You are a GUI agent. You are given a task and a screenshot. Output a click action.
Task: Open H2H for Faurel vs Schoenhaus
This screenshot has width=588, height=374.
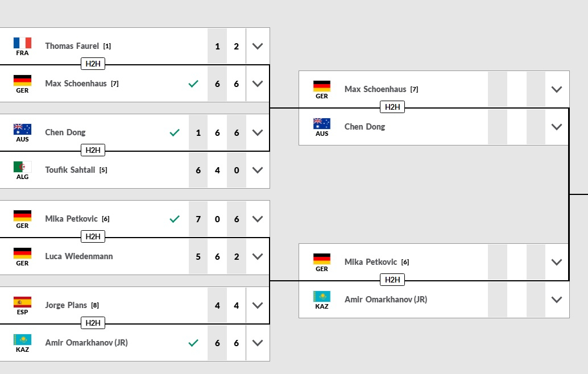pyautogui.click(x=93, y=64)
